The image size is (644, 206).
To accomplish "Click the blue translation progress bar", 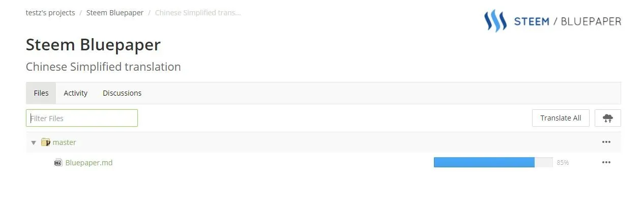I will [x=484, y=162].
